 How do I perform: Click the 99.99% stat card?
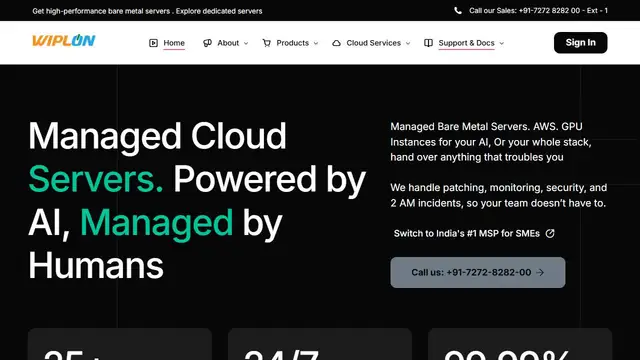point(520,344)
